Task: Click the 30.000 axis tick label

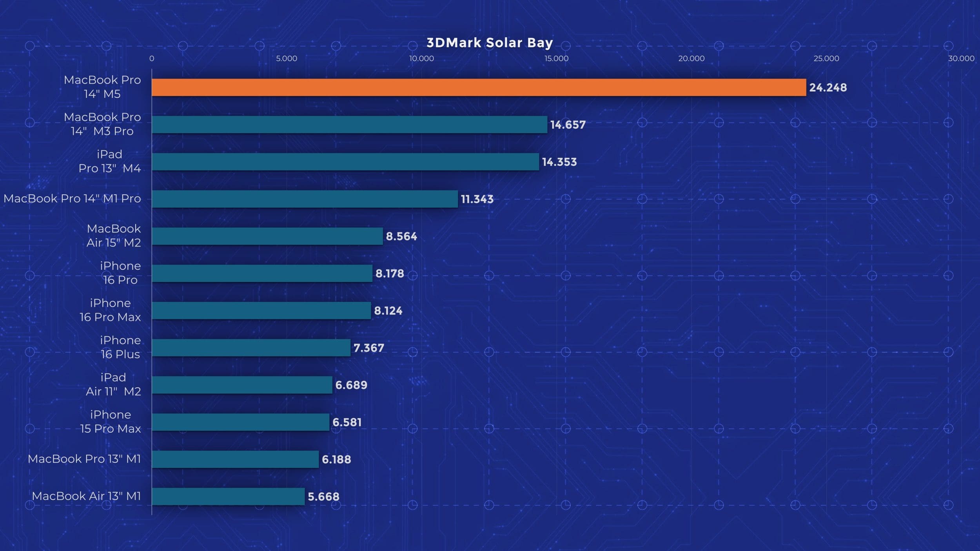Action: [961, 58]
